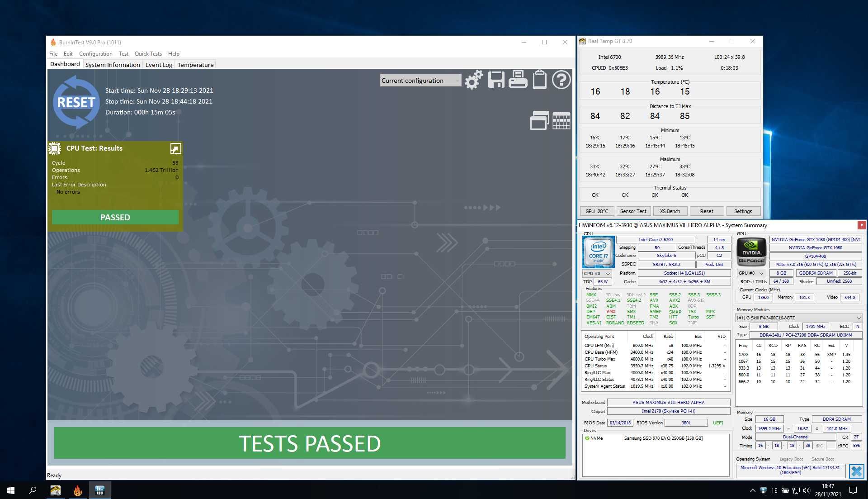Click the NVIDIA GeForce GTX 1080 name field
Viewport: 868px width, 499px height.
pos(816,247)
